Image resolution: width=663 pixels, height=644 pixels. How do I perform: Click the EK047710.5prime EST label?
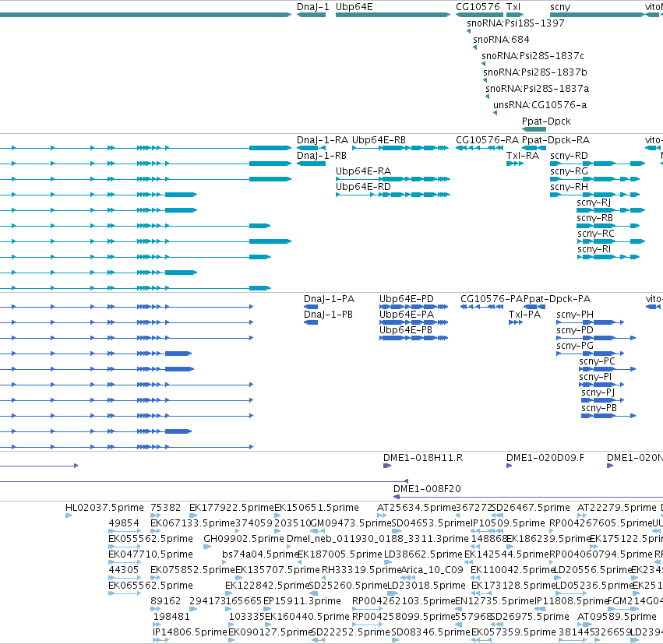(x=150, y=555)
